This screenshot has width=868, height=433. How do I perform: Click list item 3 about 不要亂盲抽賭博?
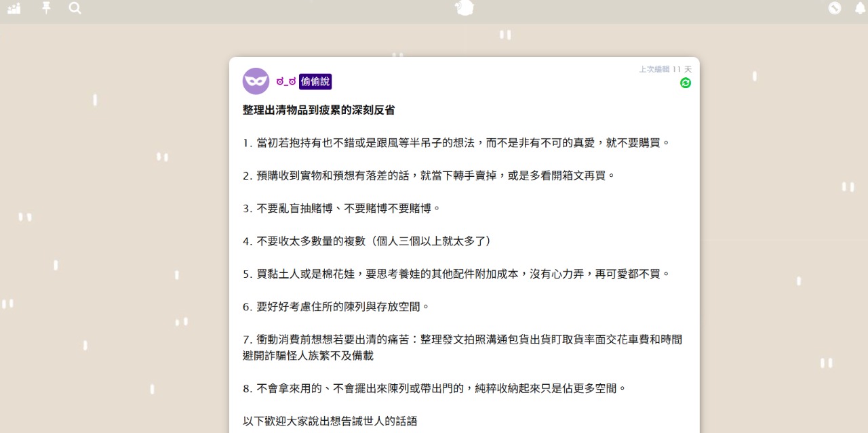[x=342, y=208]
